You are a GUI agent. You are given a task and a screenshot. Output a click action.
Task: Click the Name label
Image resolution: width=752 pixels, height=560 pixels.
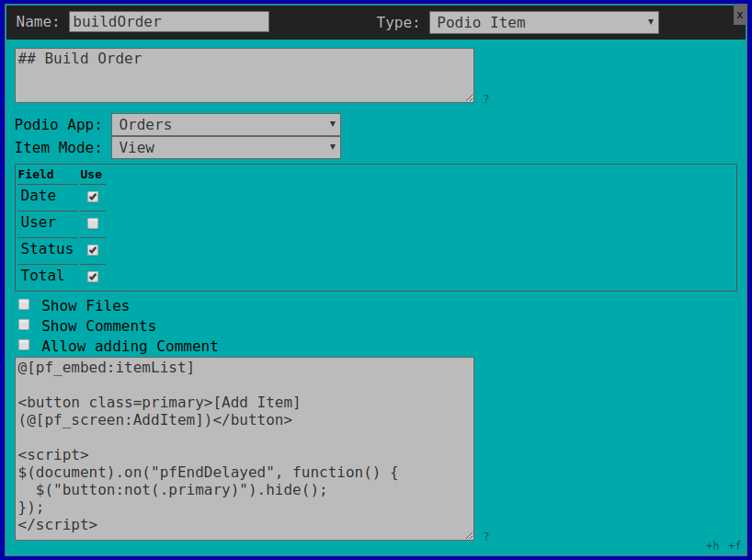(x=38, y=21)
